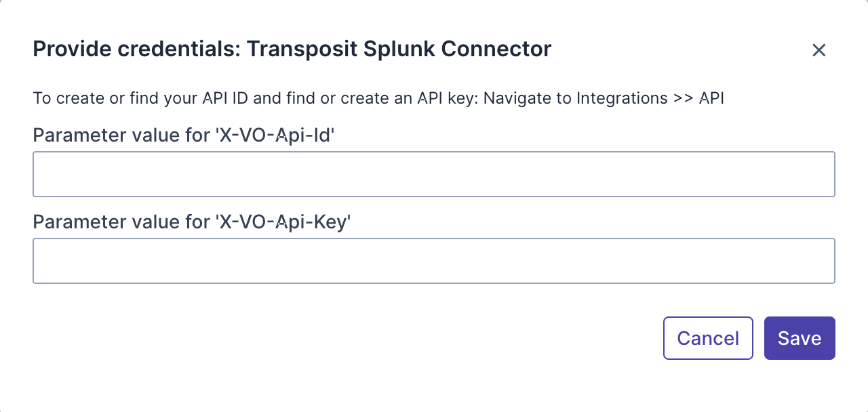Place cursor in the API ID field
Image resolution: width=868 pixels, height=412 pixels.
click(433, 174)
